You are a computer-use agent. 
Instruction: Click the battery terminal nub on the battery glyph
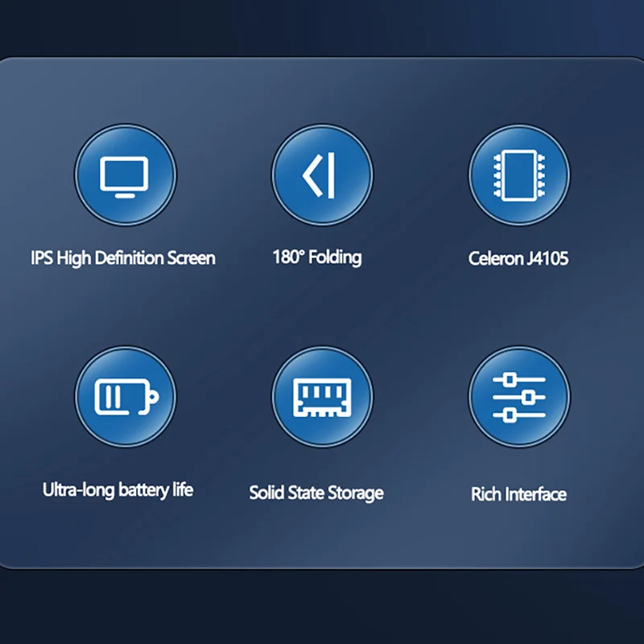tap(153, 397)
